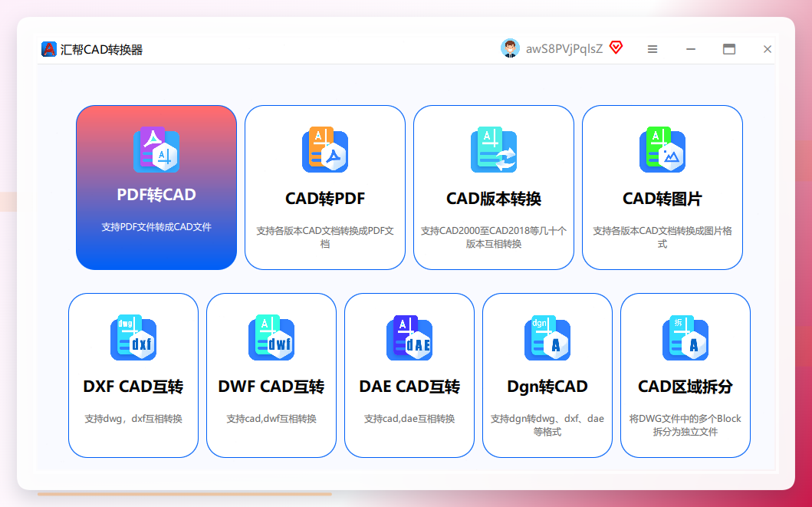Click description 支持dwg，dxf互相转换
The image size is (812, 507).
pyautogui.click(x=133, y=419)
